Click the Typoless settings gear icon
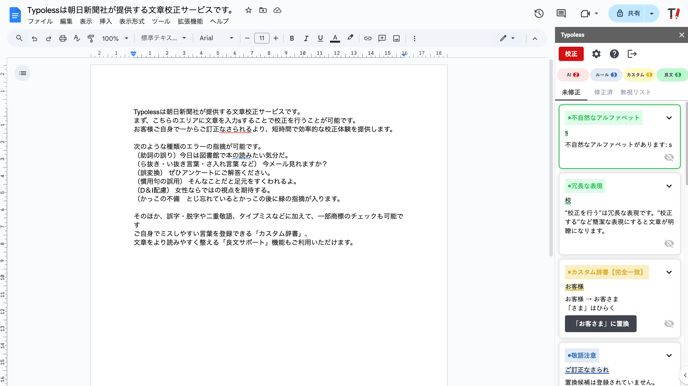The image size is (688, 386). [596, 54]
